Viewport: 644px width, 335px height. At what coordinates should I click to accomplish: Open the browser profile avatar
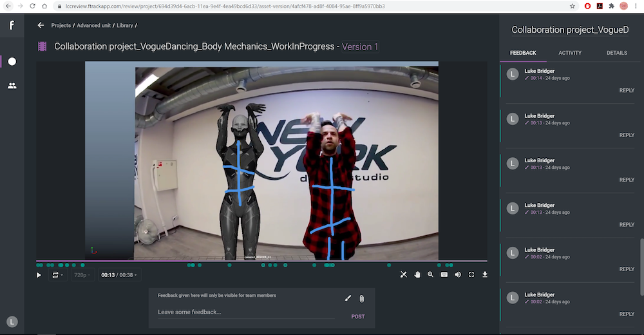624,6
